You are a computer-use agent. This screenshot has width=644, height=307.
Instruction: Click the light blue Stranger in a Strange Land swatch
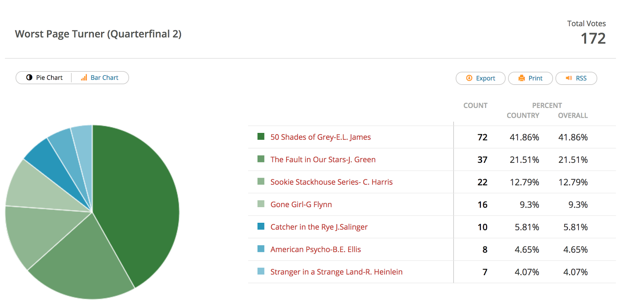tap(261, 271)
